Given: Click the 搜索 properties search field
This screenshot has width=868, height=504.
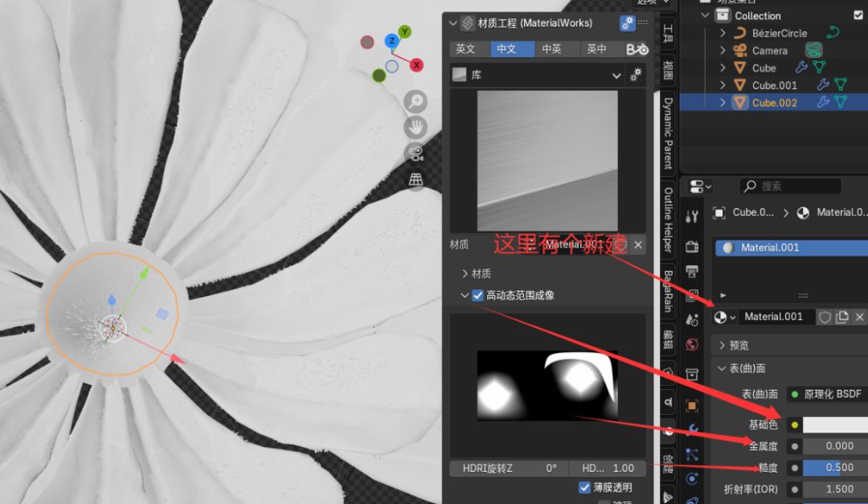Looking at the screenshot, I should (x=791, y=186).
